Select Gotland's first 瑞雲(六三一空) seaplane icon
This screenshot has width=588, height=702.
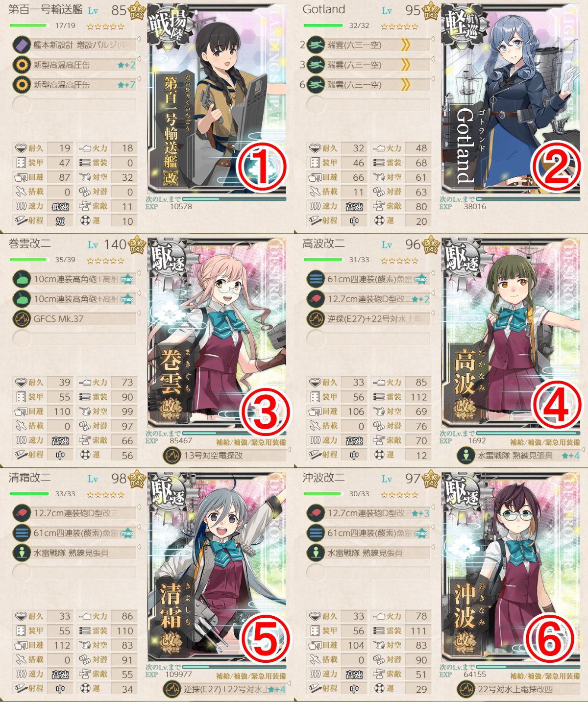(316, 45)
